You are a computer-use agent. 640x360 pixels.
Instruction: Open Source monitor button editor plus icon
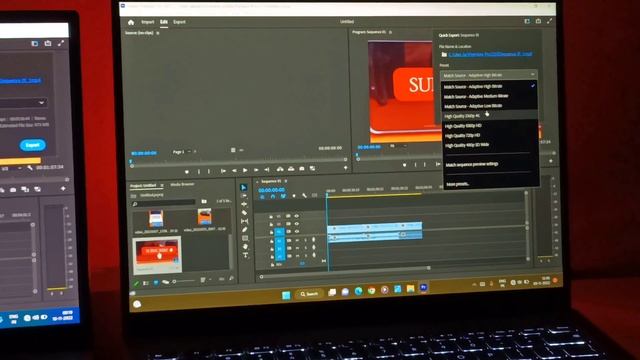[345, 168]
